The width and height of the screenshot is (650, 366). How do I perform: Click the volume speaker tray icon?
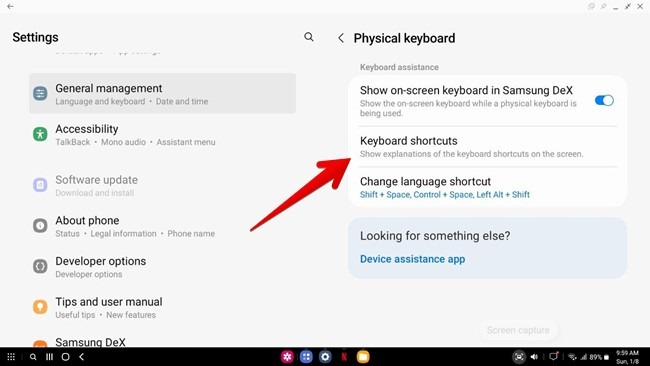click(534, 357)
